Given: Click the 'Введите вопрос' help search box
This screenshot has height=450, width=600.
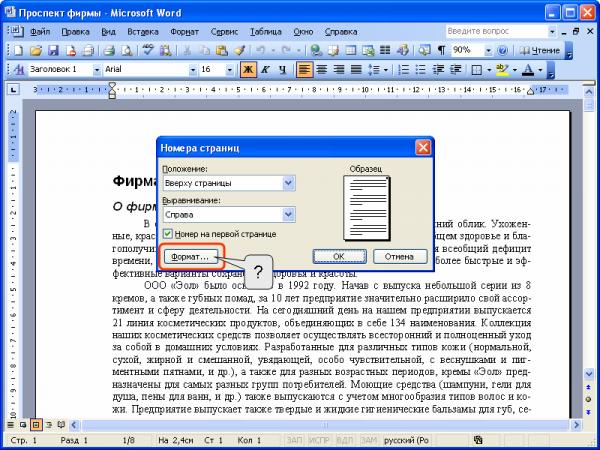Looking at the screenshot, I should pos(496,31).
